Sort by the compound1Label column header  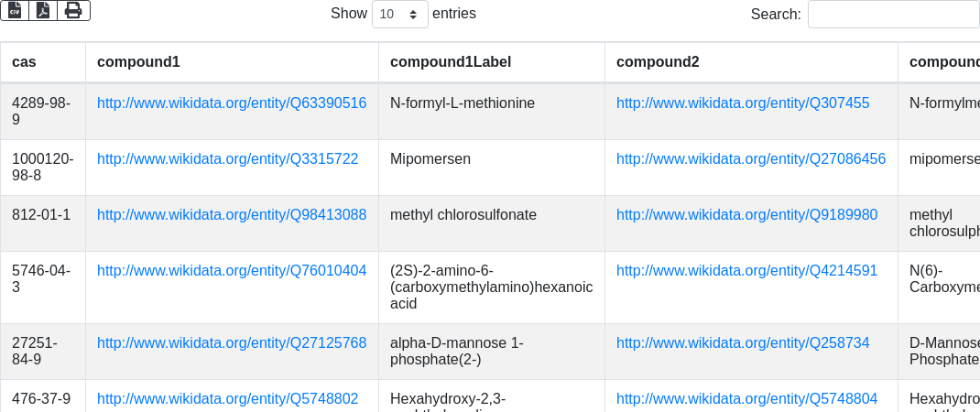(451, 62)
